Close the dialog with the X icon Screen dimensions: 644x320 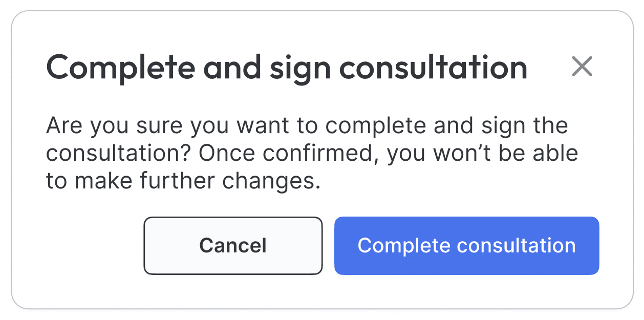[582, 67]
